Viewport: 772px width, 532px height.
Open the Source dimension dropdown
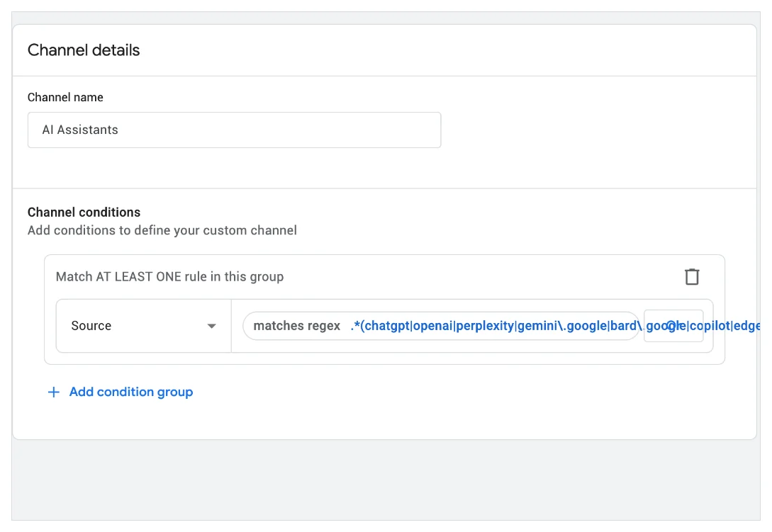(x=143, y=326)
